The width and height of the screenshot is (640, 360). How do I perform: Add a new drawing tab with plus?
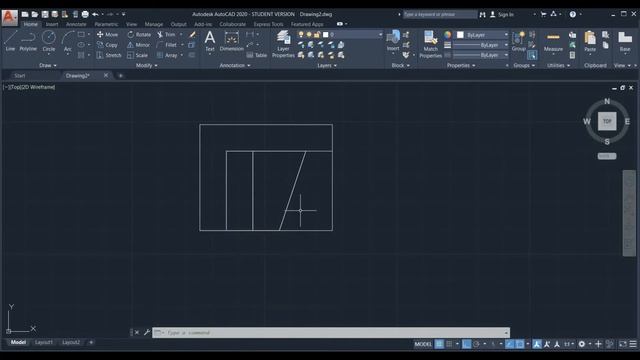coord(120,76)
